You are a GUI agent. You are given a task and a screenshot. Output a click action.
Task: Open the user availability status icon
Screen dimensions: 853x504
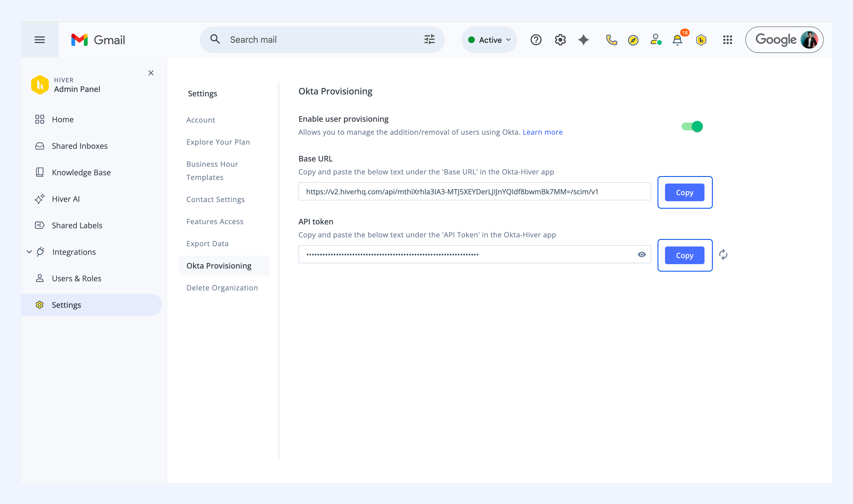[656, 40]
